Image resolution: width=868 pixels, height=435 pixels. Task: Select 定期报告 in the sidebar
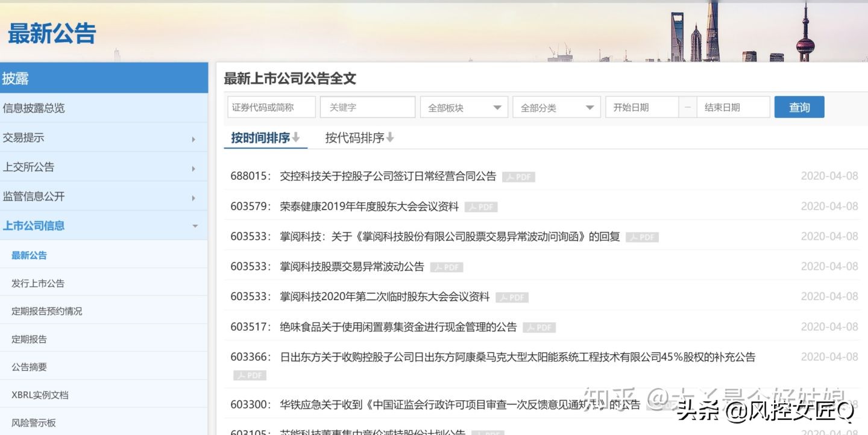tap(28, 339)
